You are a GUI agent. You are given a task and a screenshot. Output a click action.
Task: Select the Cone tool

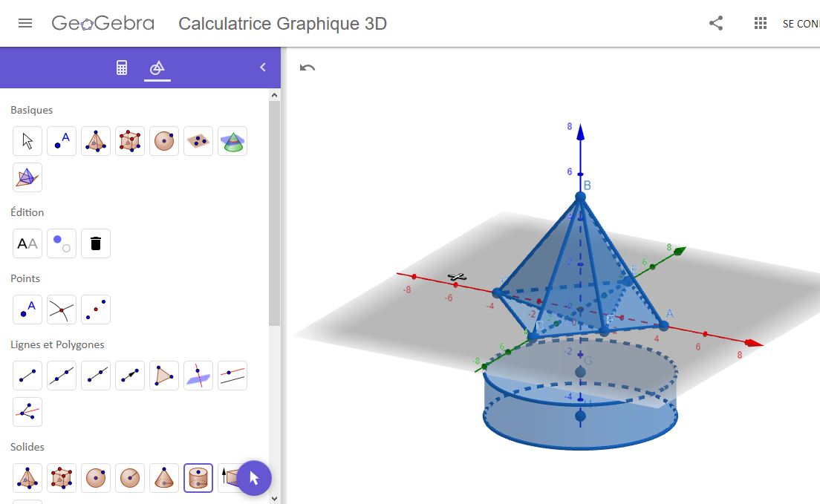164,478
